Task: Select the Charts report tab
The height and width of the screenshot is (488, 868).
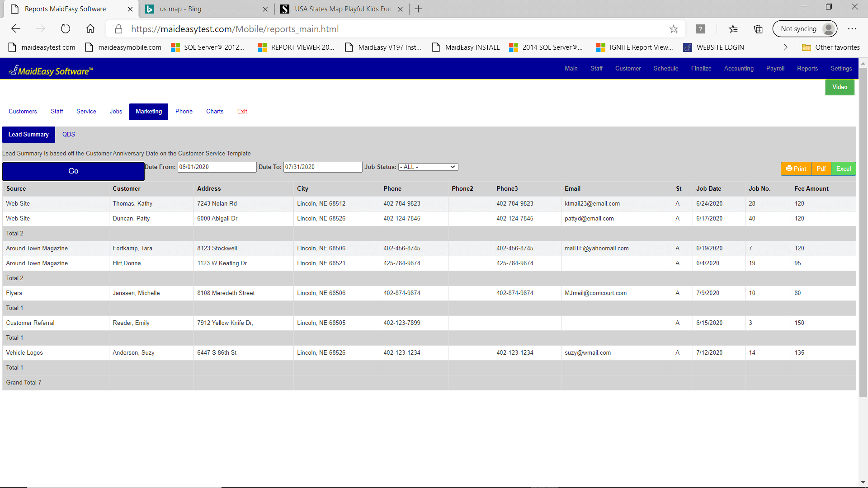Action: (x=215, y=112)
